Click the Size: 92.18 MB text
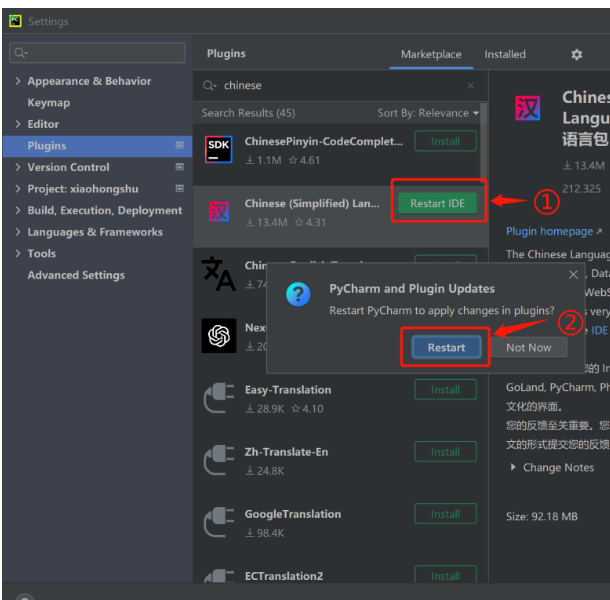The image size is (610, 600). click(542, 516)
